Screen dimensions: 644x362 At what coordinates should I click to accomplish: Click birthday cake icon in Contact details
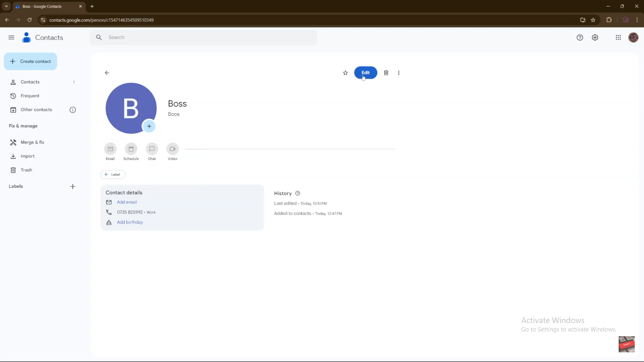[x=109, y=222]
